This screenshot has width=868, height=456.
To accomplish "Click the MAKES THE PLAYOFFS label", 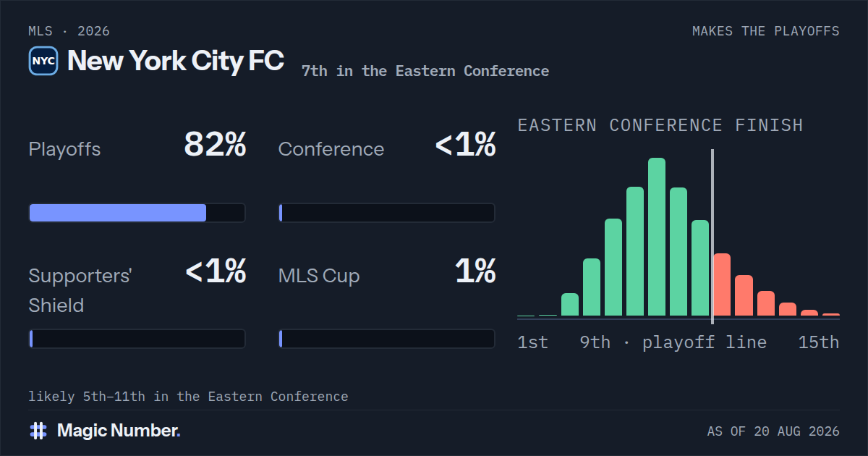I will coord(766,31).
